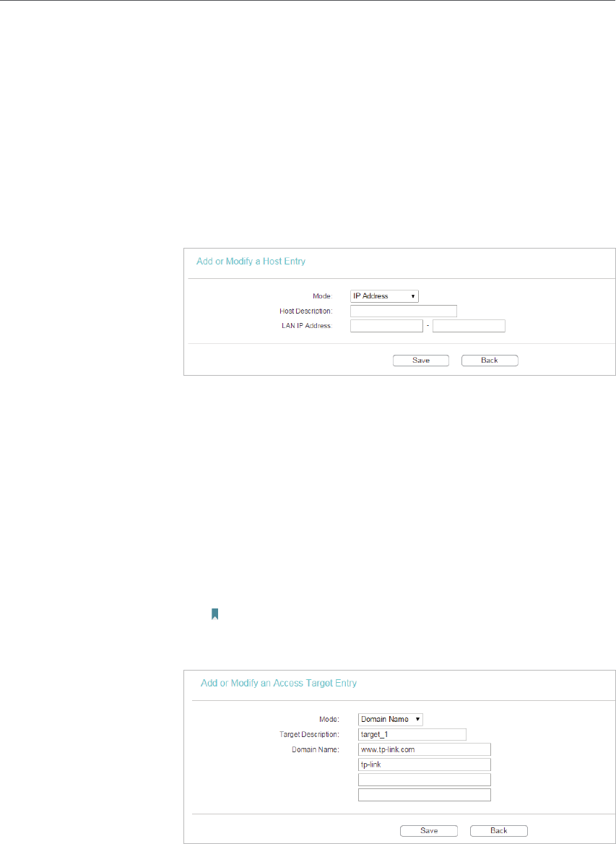This screenshot has width=616, height=844.
Task: Click the 'Add or Modify an Access Target Entry' heading
Action: click(279, 684)
